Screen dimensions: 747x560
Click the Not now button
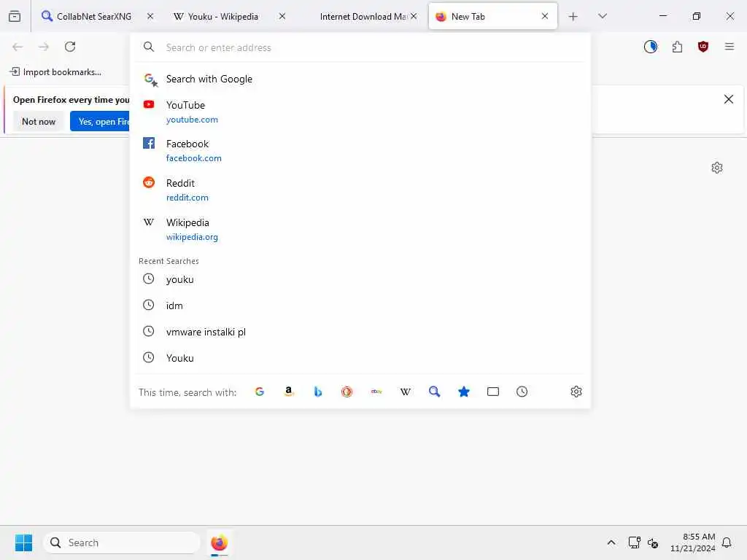(39, 122)
